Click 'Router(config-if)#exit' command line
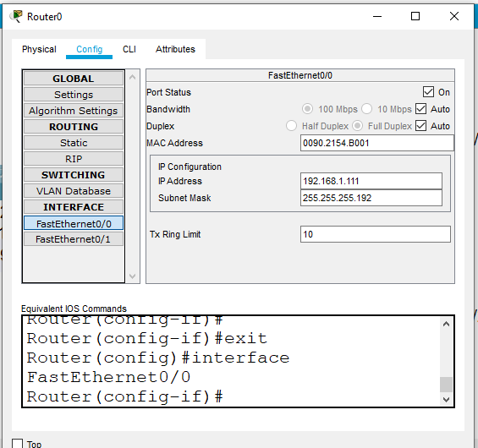 pyautogui.click(x=147, y=339)
